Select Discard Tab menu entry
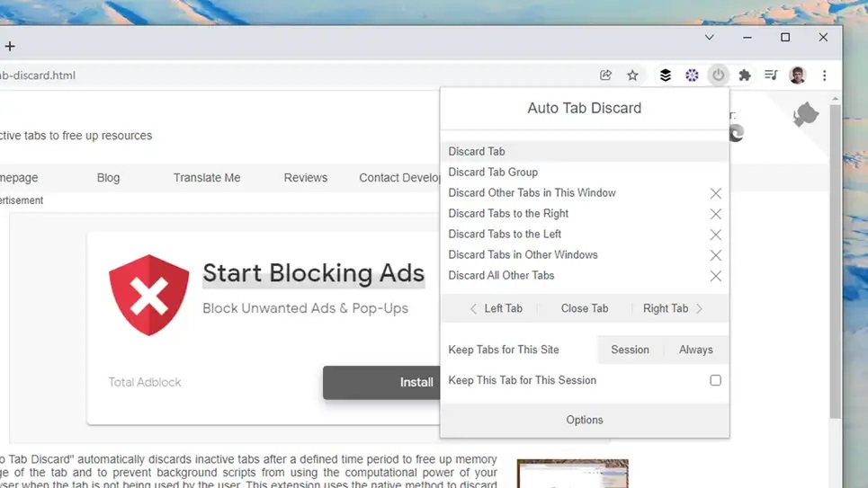Screen dimensions: 868x488 pyautogui.click(x=585, y=151)
